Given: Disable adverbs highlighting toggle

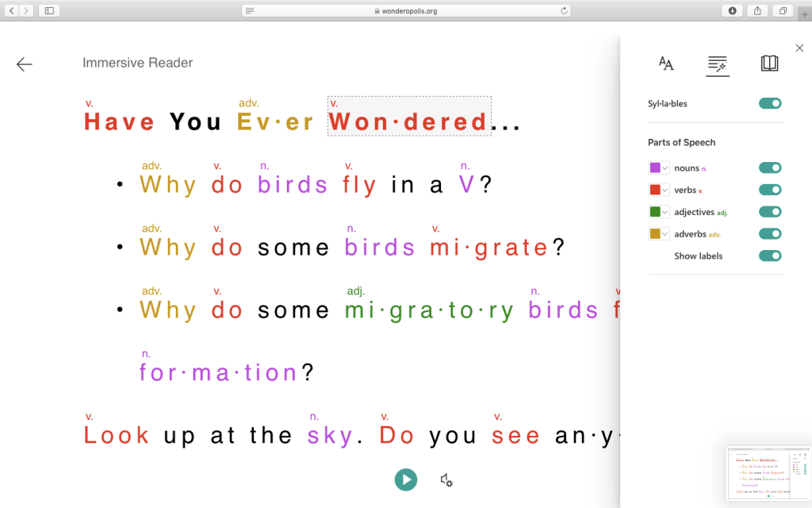Looking at the screenshot, I should pyautogui.click(x=769, y=234).
